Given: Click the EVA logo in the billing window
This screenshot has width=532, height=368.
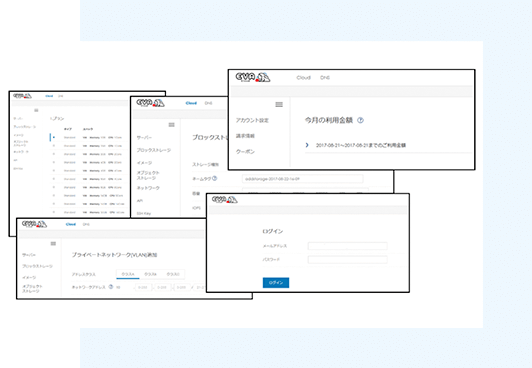Looking at the screenshot, I should pos(253,77).
